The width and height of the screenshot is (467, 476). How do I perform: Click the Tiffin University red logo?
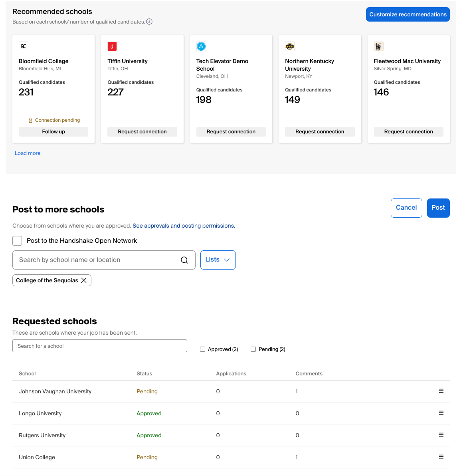112,46
